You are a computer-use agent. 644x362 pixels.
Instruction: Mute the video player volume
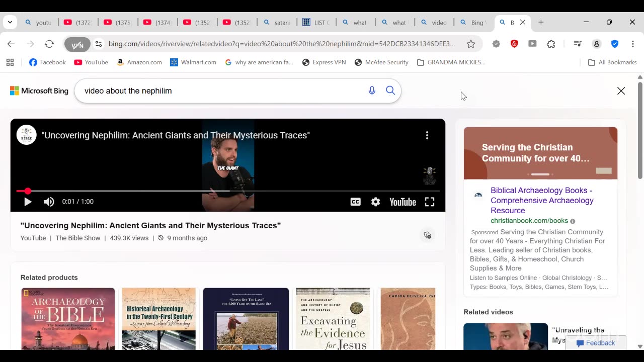49,202
